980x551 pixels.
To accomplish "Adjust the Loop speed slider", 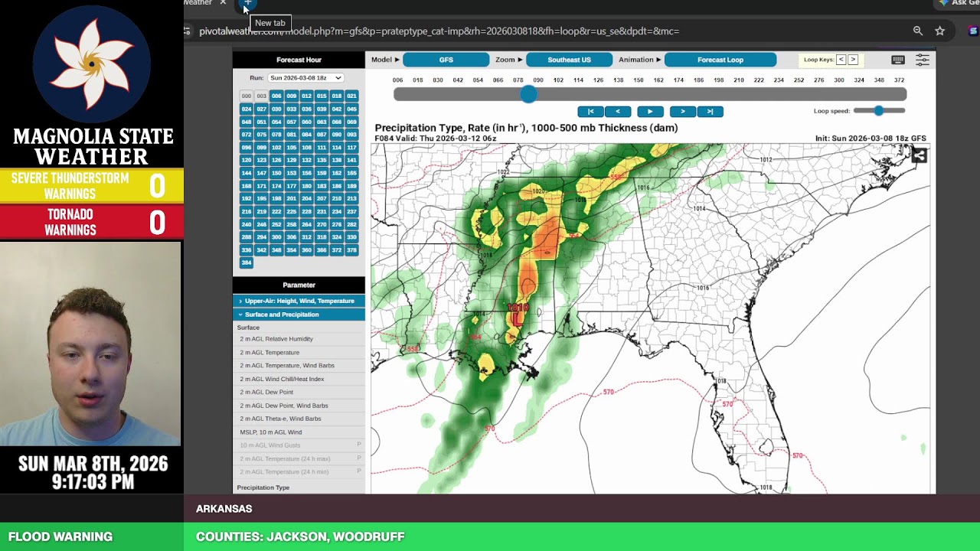I will [x=879, y=111].
